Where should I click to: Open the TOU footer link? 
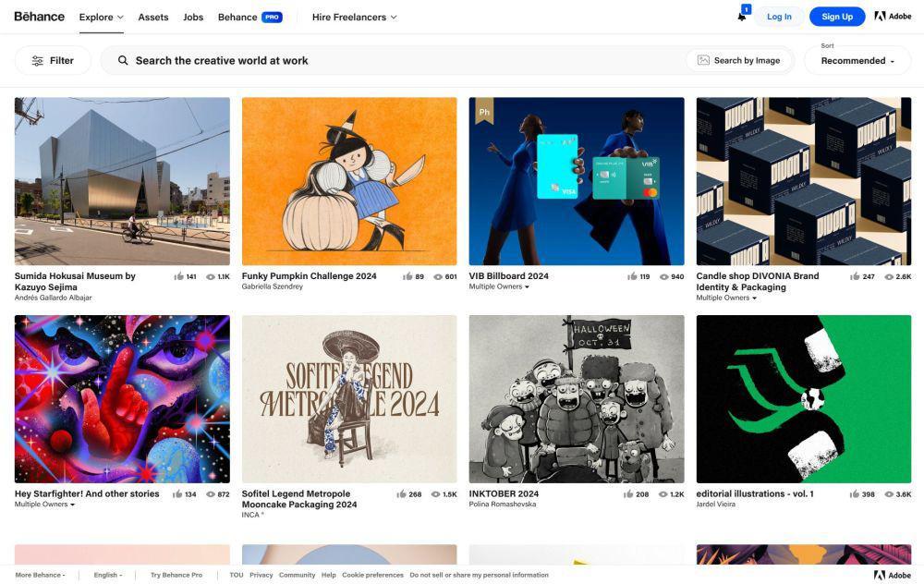[237, 575]
